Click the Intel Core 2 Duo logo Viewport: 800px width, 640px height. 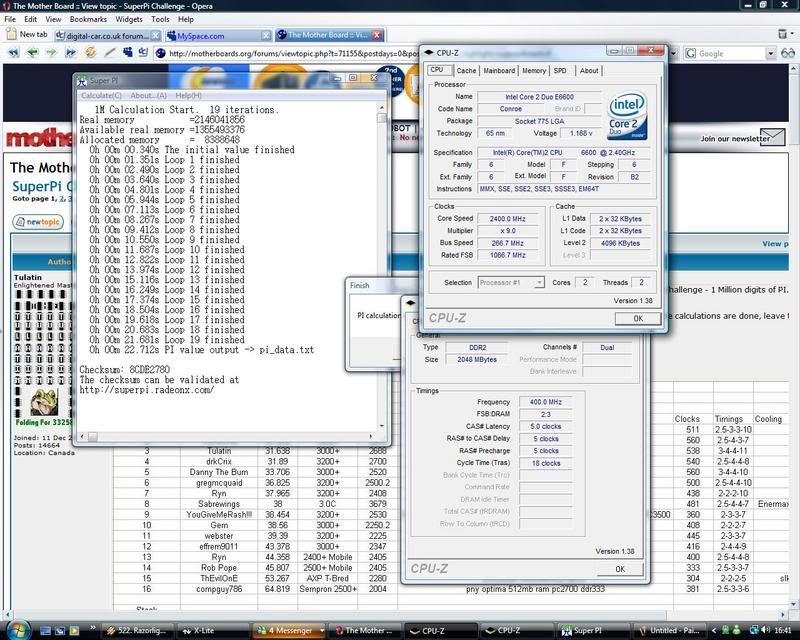(x=627, y=115)
